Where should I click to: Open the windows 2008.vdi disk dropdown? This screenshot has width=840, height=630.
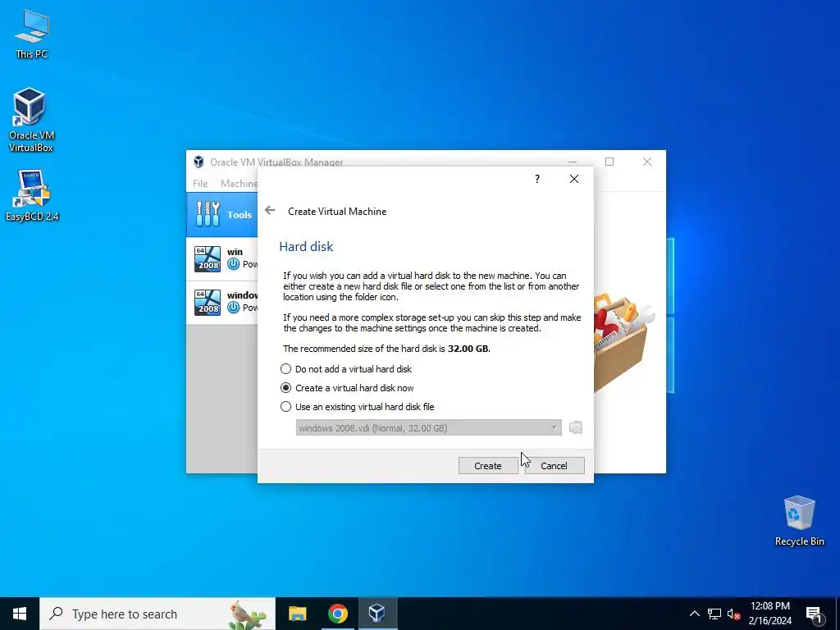click(x=428, y=427)
